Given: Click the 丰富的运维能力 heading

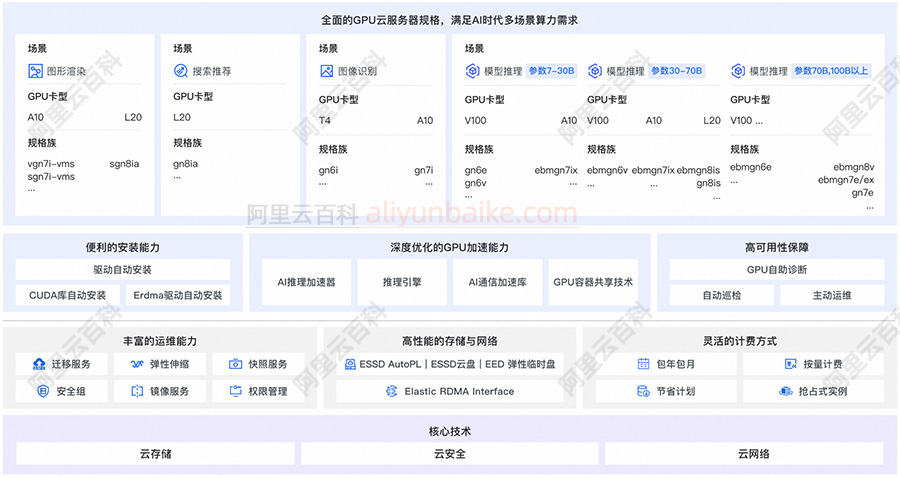Looking at the screenshot, I should [160, 341].
